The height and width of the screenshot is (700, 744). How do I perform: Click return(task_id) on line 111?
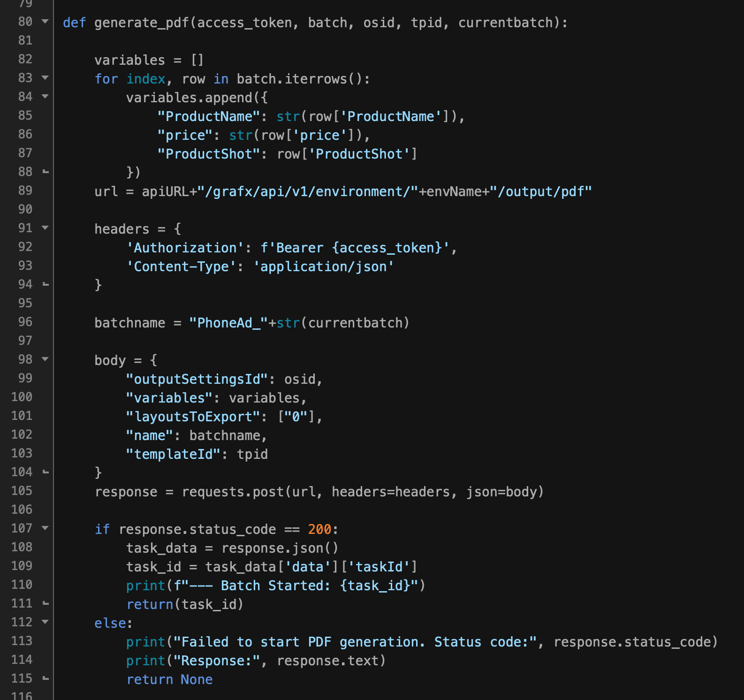coord(185,604)
